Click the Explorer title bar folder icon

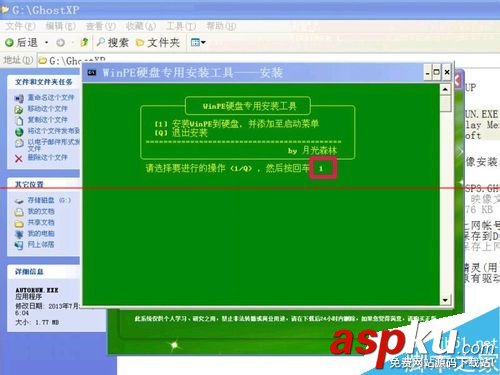coord(5,10)
